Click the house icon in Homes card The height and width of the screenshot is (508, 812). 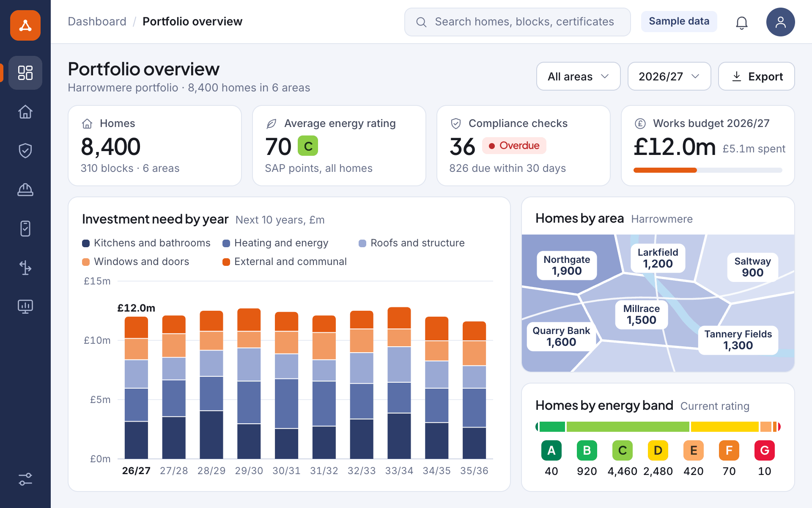click(87, 124)
